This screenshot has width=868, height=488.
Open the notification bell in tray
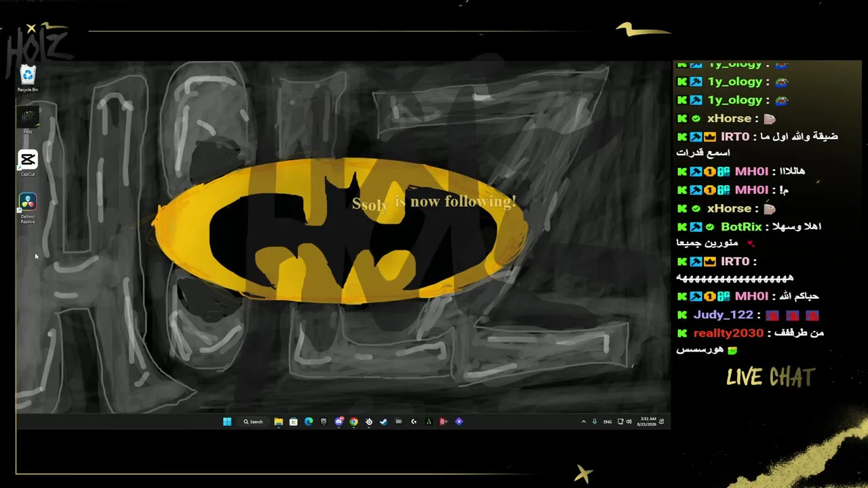662,422
